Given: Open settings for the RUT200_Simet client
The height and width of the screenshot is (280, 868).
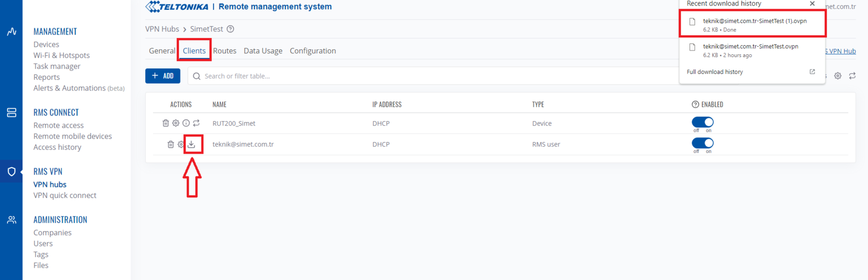Looking at the screenshot, I should 176,123.
